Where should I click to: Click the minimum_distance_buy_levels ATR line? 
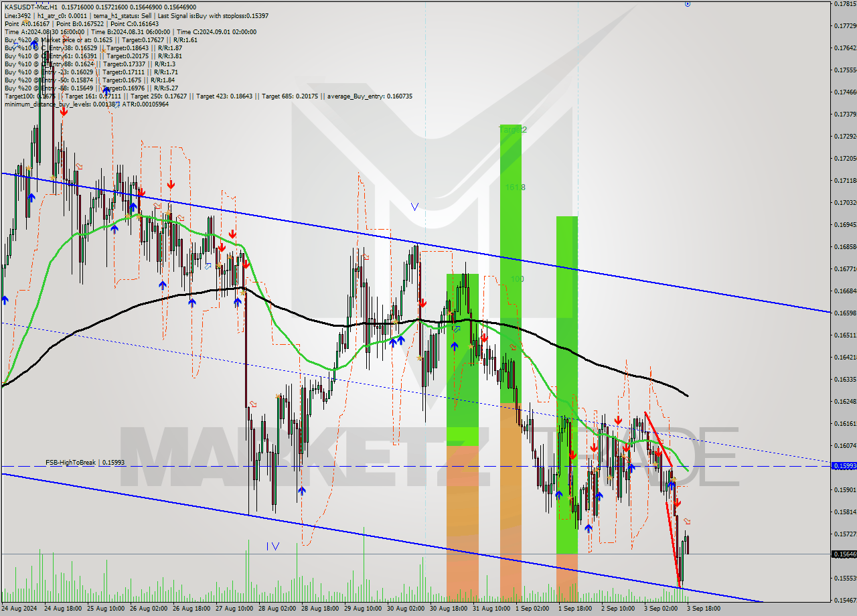86,104
